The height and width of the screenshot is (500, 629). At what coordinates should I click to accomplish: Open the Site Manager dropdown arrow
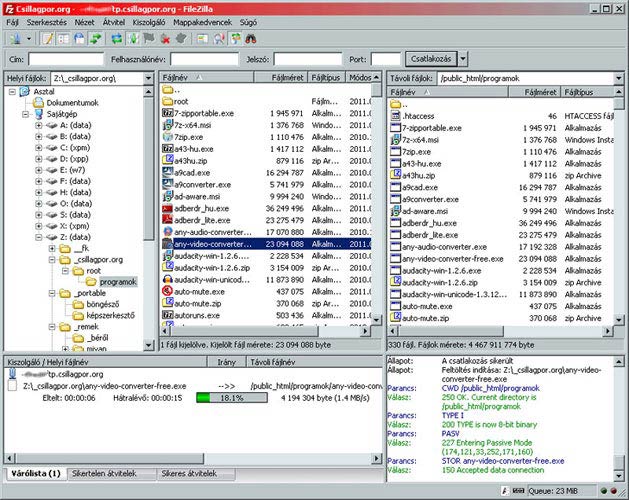pos(27,38)
